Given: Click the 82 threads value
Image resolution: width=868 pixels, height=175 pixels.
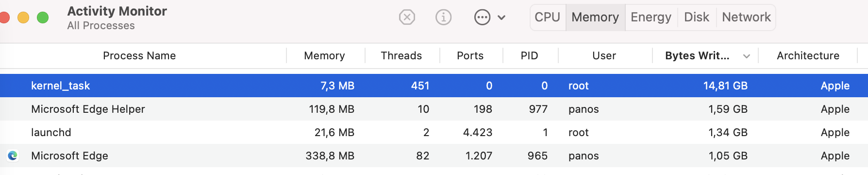Looking at the screenshot, I should pyautogui.click(x=423, y=156).
